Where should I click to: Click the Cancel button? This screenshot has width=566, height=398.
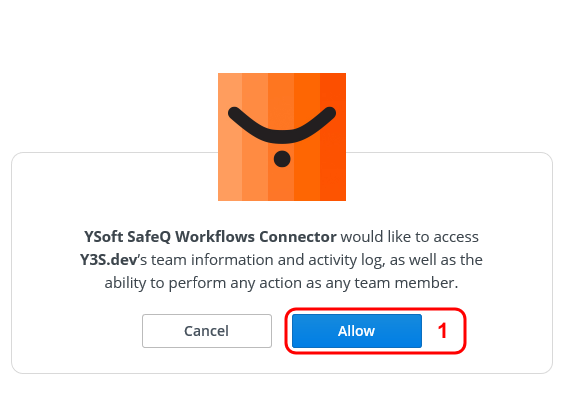point(207,331)
